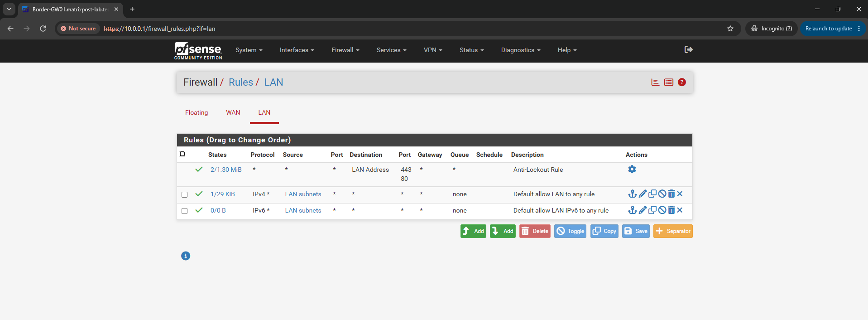Click Add rule to top button
This screenshot has width=868, height=320.
point(473,231)
